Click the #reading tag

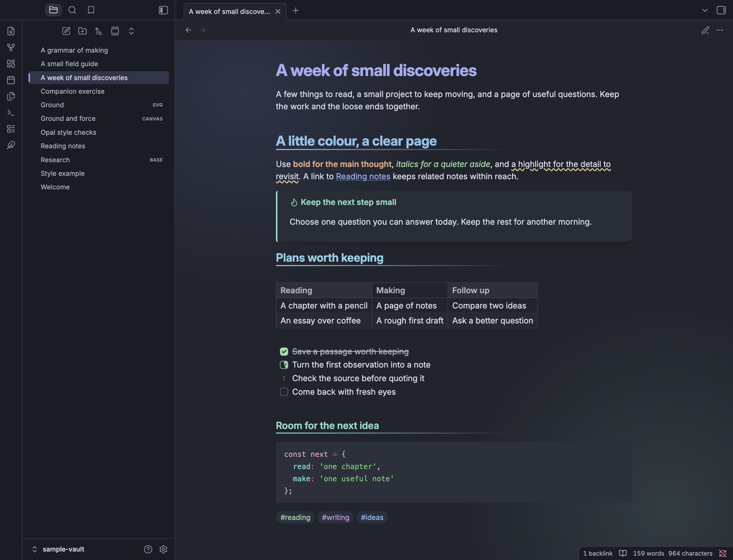[x=295, y=518]
